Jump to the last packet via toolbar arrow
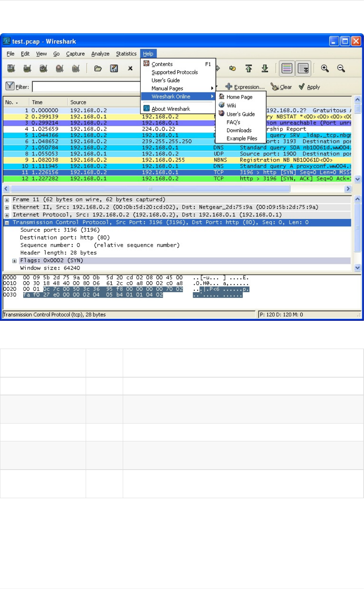 click(x=265, y=68)
